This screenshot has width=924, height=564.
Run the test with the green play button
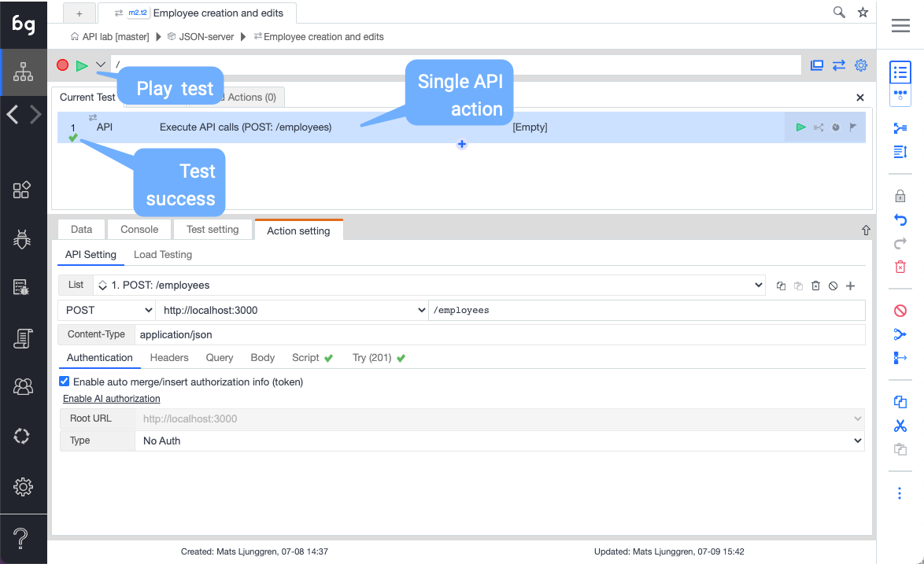(82, 65)
